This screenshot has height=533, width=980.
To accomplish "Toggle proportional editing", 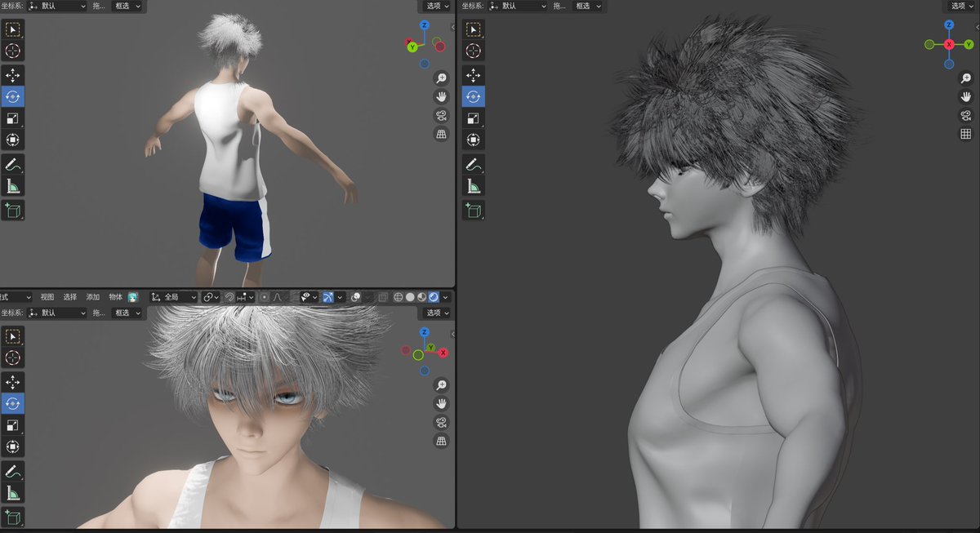I will coord(265,297).
